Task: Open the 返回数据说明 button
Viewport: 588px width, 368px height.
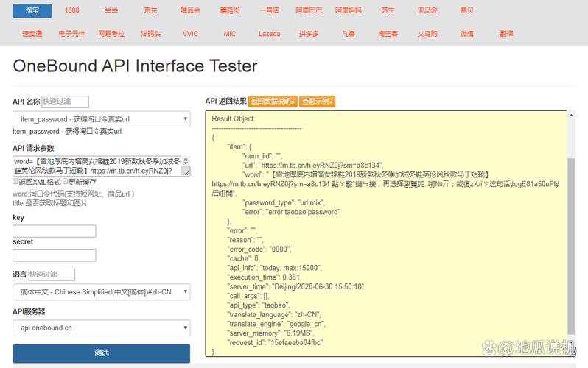Action: (x=273, y=102)
